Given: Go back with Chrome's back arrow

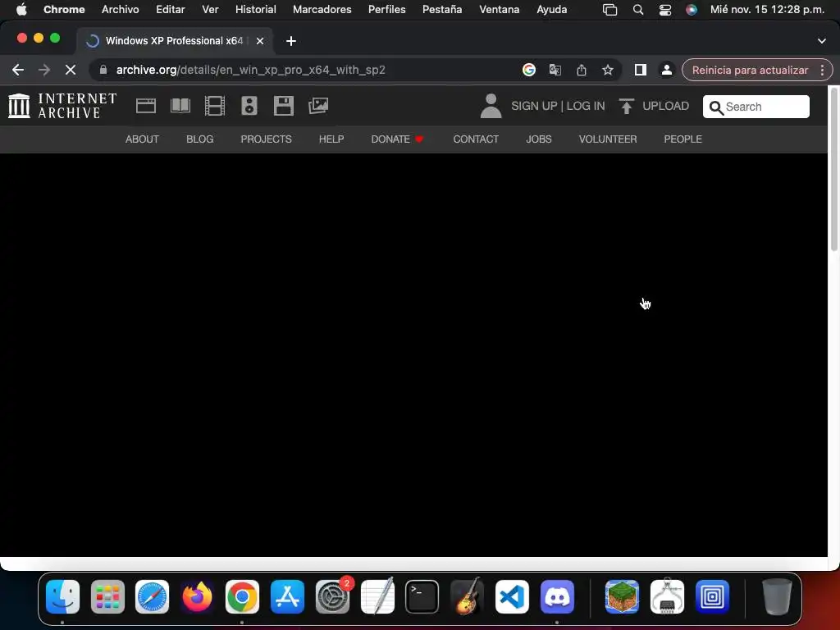Looking at the screenshot, I should click(x=18, y=70).
